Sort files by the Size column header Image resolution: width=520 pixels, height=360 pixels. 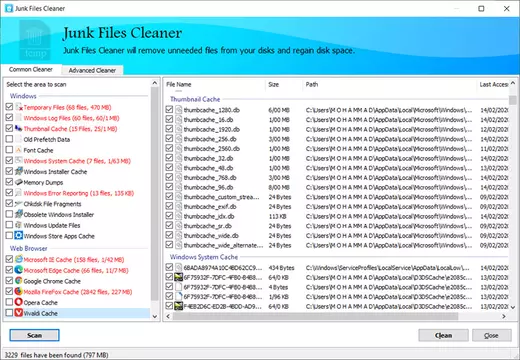click(x=284, y=84)
